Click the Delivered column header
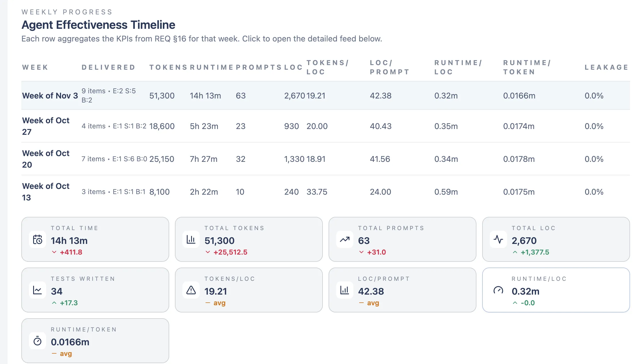Viewport: 641px width, 364px height. click(x=108, y=67)
